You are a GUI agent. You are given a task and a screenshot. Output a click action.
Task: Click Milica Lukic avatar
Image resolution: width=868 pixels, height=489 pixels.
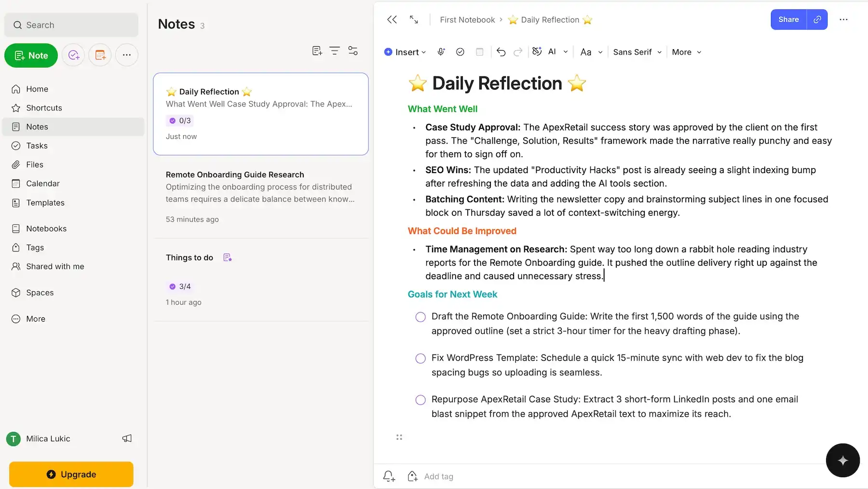coord(14,439)
